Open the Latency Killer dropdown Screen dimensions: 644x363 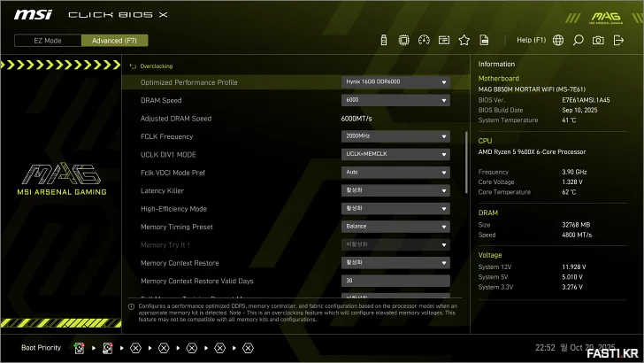click(x=395, y=190)
